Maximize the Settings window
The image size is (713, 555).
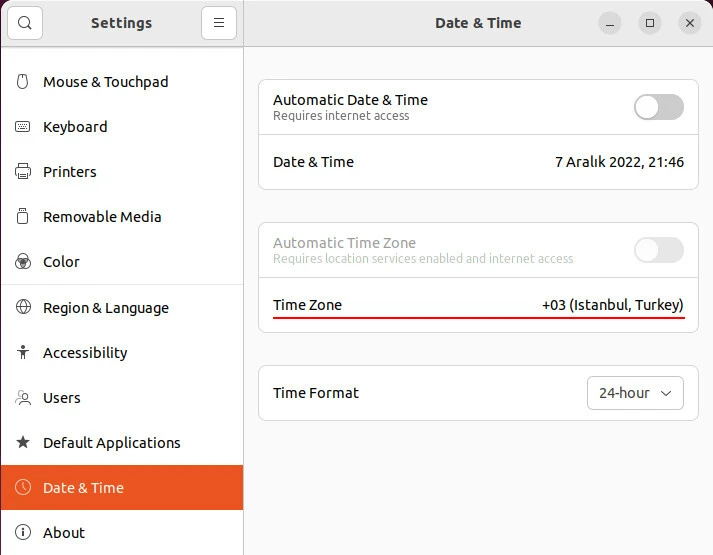[650, 23]
